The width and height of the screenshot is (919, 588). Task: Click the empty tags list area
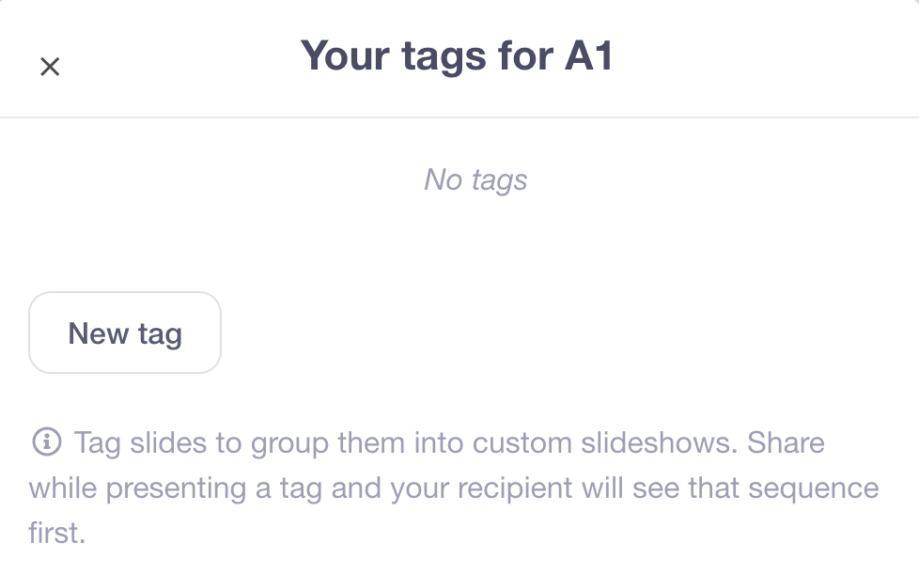[x=475, y=216]
